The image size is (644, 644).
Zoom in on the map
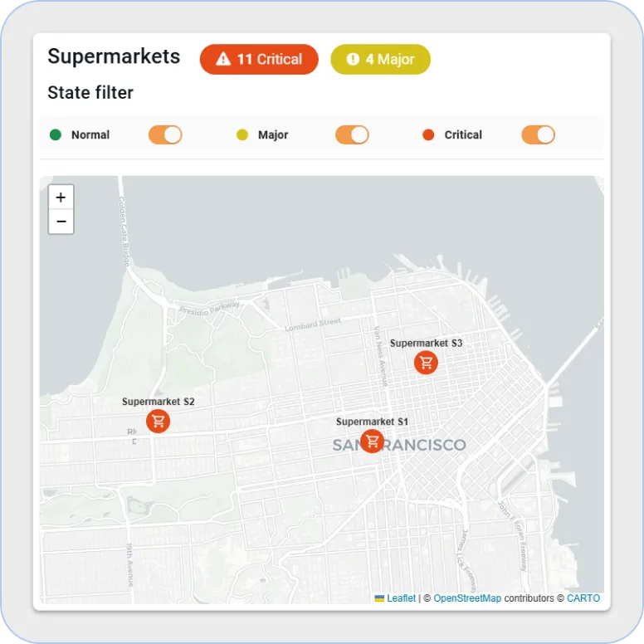click(61, 198)
